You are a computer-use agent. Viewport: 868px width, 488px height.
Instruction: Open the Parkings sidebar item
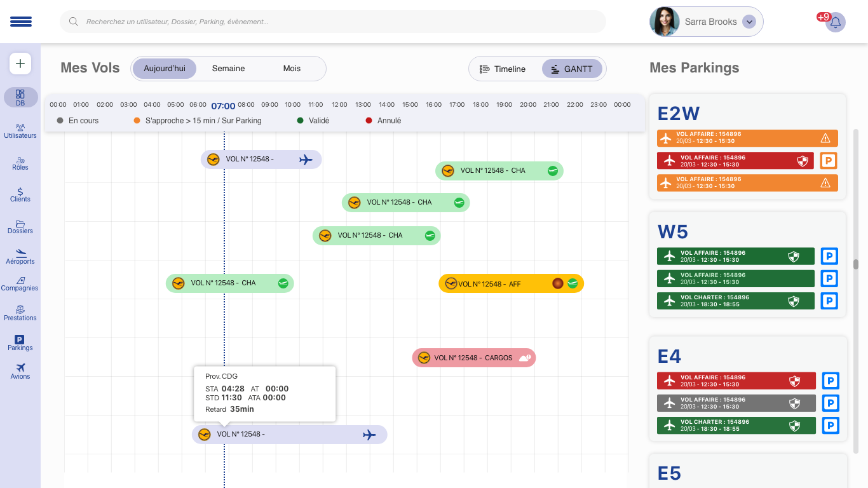20,343
